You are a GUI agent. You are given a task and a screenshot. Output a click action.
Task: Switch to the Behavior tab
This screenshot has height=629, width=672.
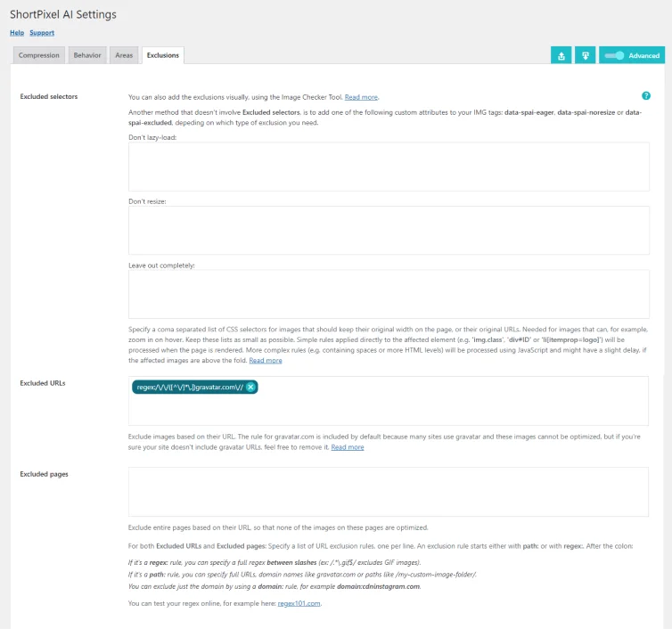[x=87, y=55]
